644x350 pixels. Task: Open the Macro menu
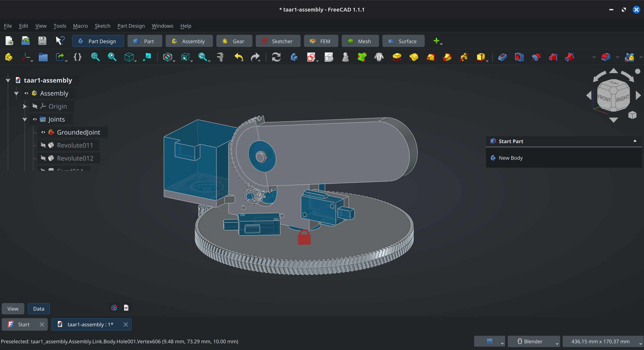coord(80,26)
